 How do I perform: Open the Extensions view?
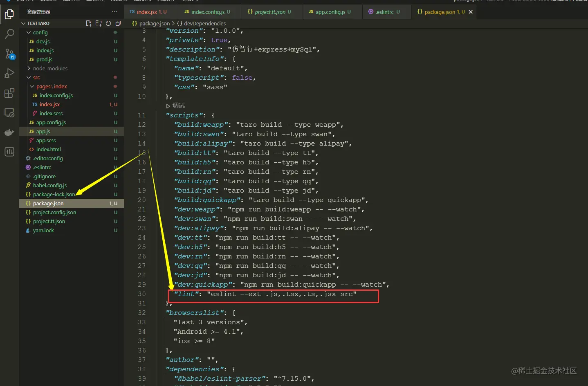9,93
